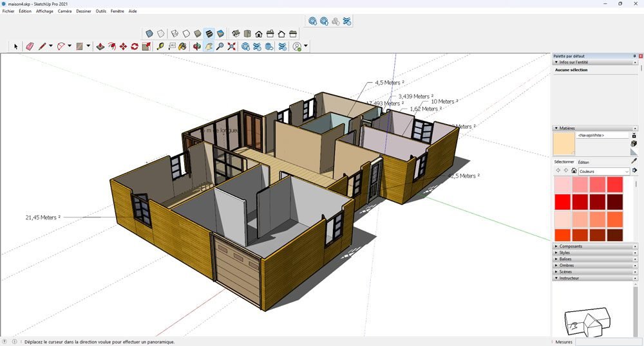Pick the Tape Measure tool
This screenshot has height=346, width=644.
tap(160, 46)
